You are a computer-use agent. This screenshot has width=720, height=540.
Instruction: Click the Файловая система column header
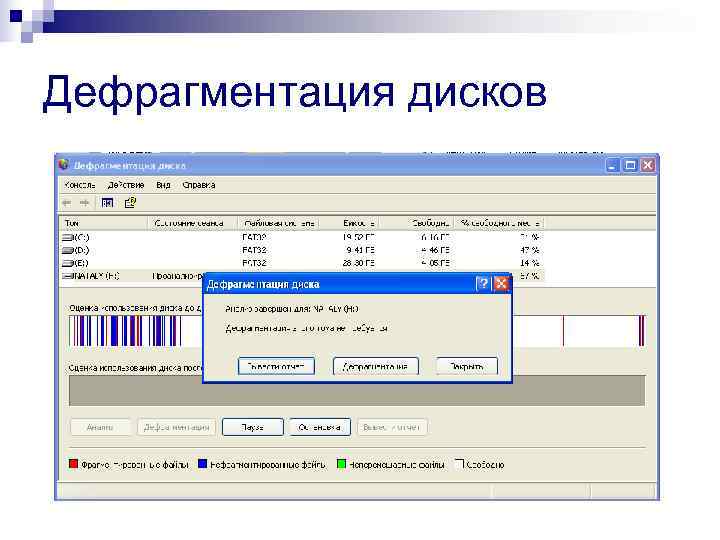point(279,223)
